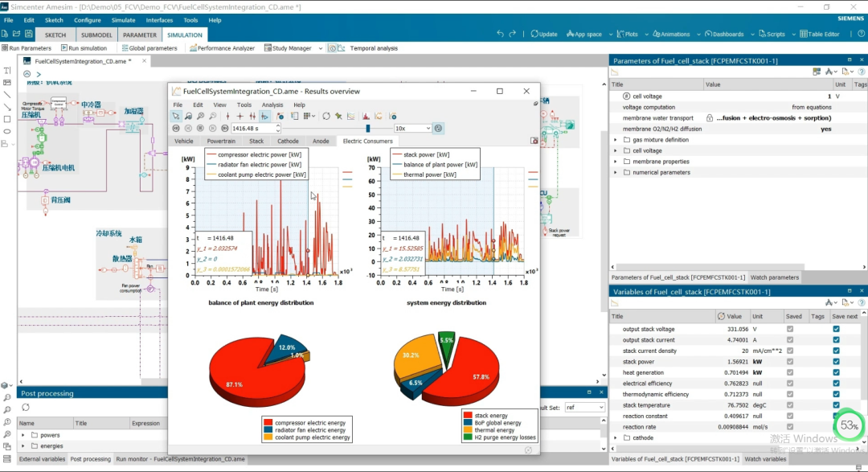The image size is (868, 472).
Task: Click the New file icon in main toolbar
Action: click(x=5, y=34)
